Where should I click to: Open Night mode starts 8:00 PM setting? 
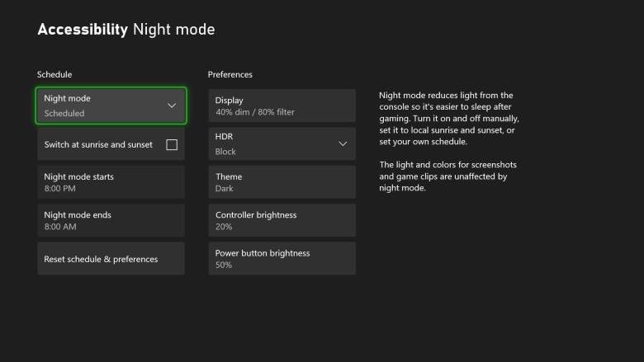(x=111, y=182)
